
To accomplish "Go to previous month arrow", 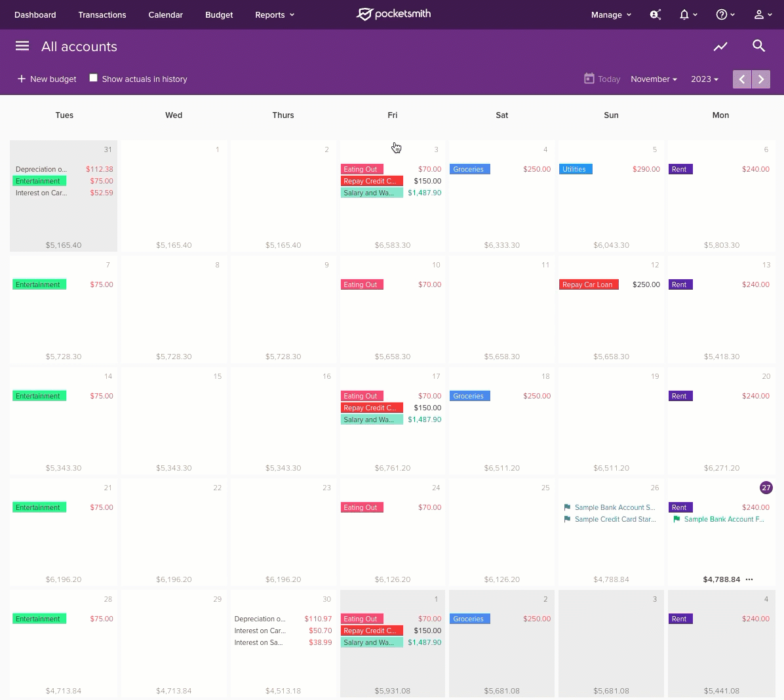I will click(x=742, y=79).
